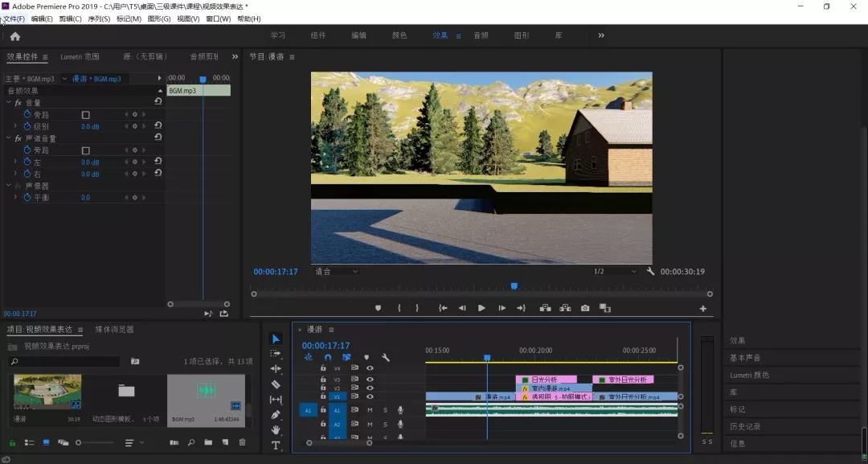Select the Type tool

[276, 446]
